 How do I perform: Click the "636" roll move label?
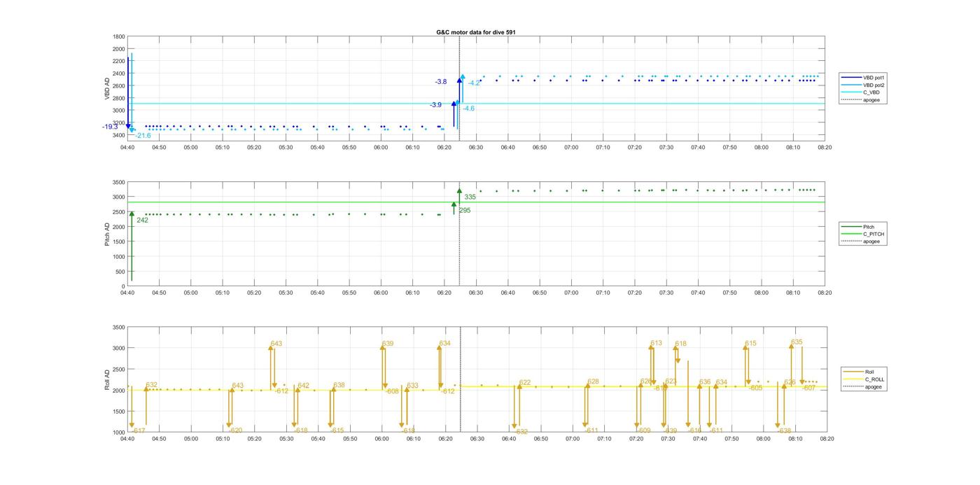704,382
